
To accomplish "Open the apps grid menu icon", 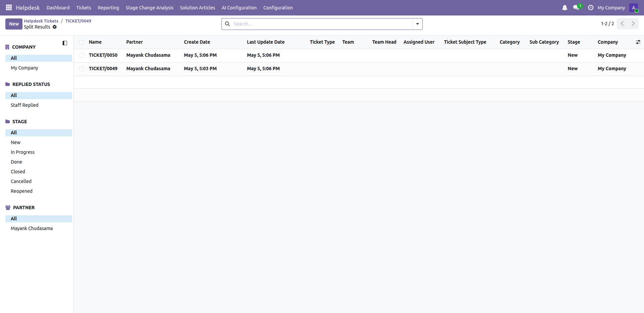I will point(9,7).
